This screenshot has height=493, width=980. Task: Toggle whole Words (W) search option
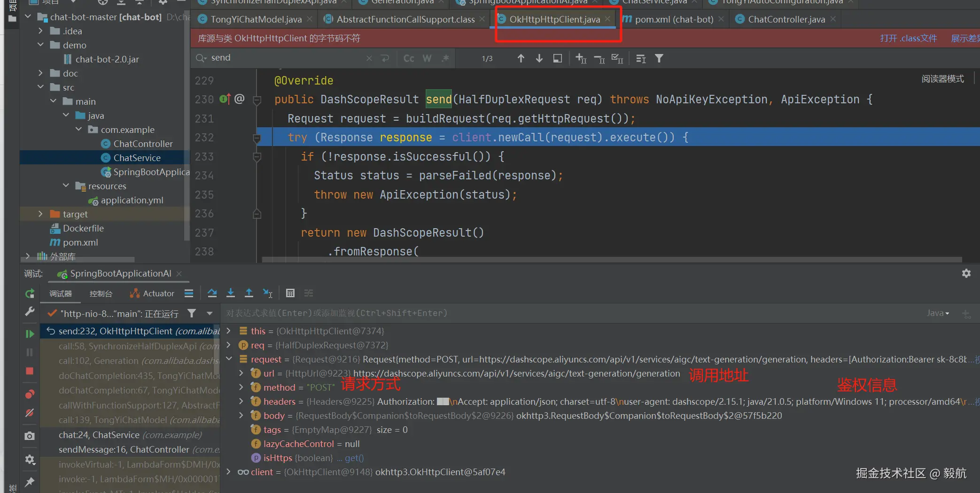pos(427,58)
